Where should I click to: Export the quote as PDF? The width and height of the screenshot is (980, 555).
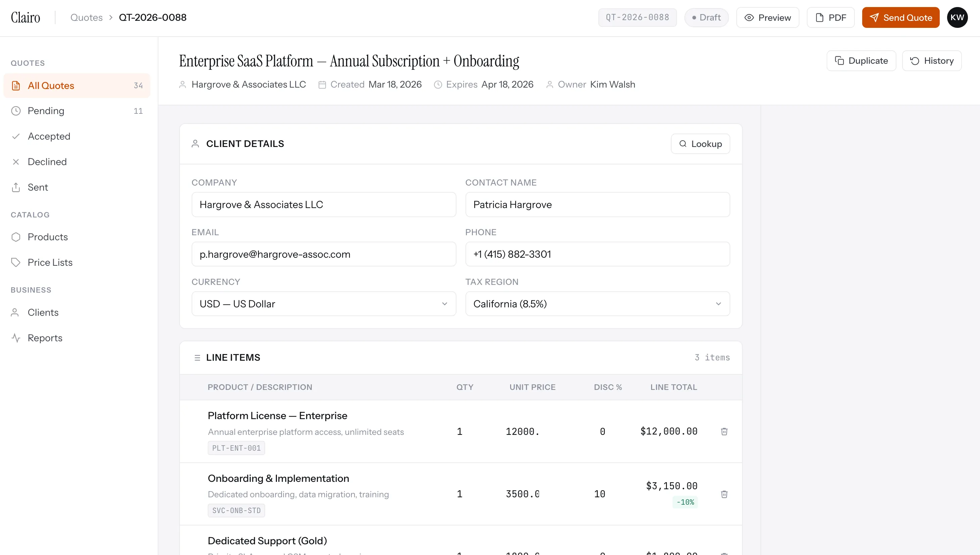pos(830,17)
